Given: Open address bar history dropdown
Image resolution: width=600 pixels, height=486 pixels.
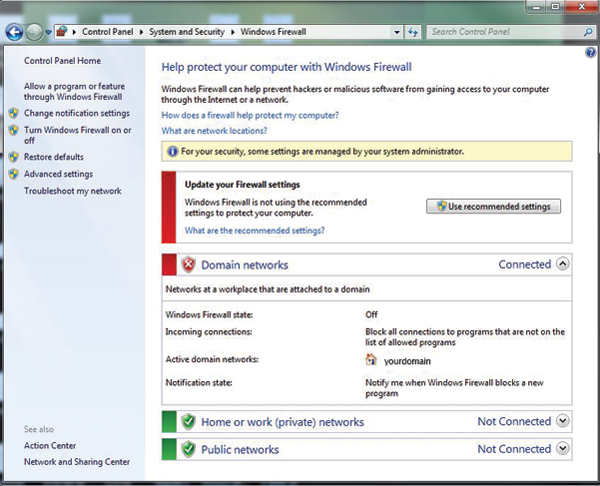Looking at the screenshot, I should tap(397, 33).
